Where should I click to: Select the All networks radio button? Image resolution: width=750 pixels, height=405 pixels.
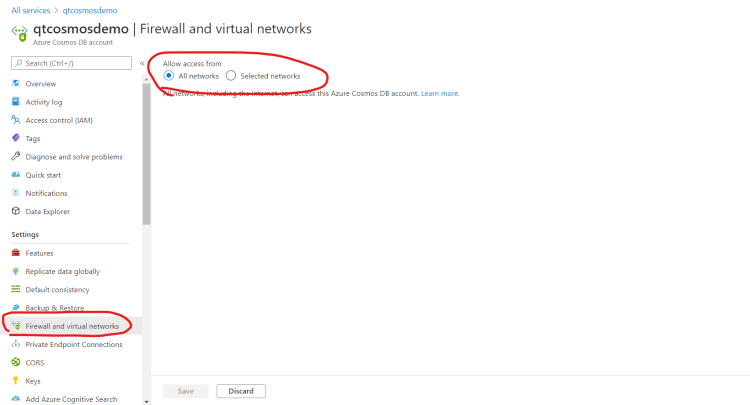click(x=168, y=76)
